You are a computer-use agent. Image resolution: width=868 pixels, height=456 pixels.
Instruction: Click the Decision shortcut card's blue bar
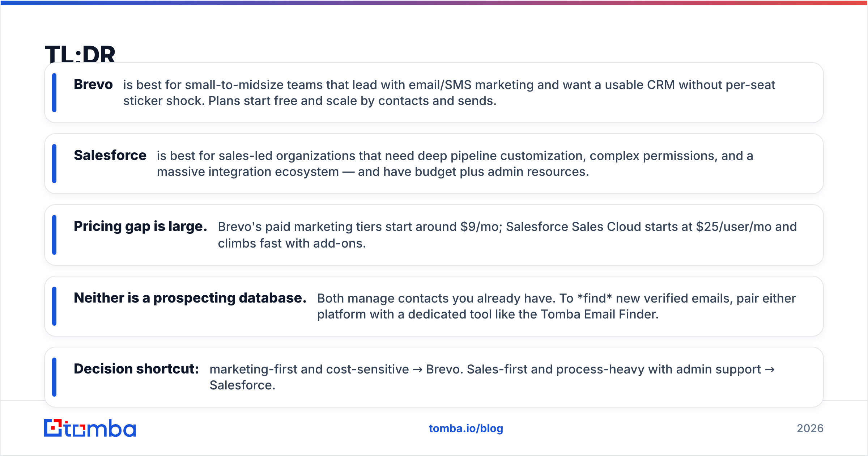point(54,377)
